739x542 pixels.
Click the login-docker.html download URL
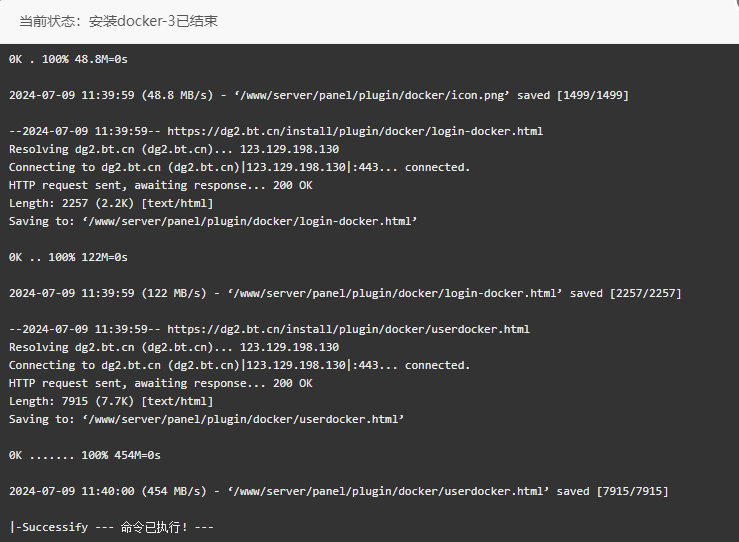355,131
